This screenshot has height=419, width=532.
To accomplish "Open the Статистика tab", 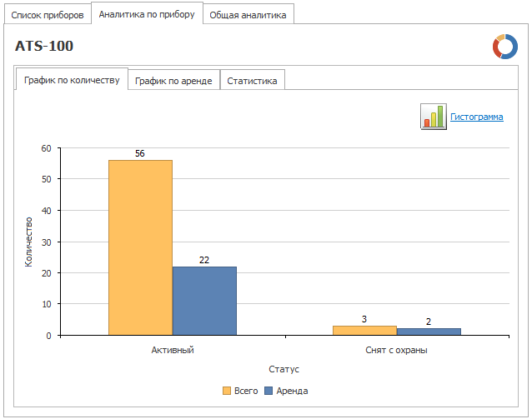I will point(252,81).
